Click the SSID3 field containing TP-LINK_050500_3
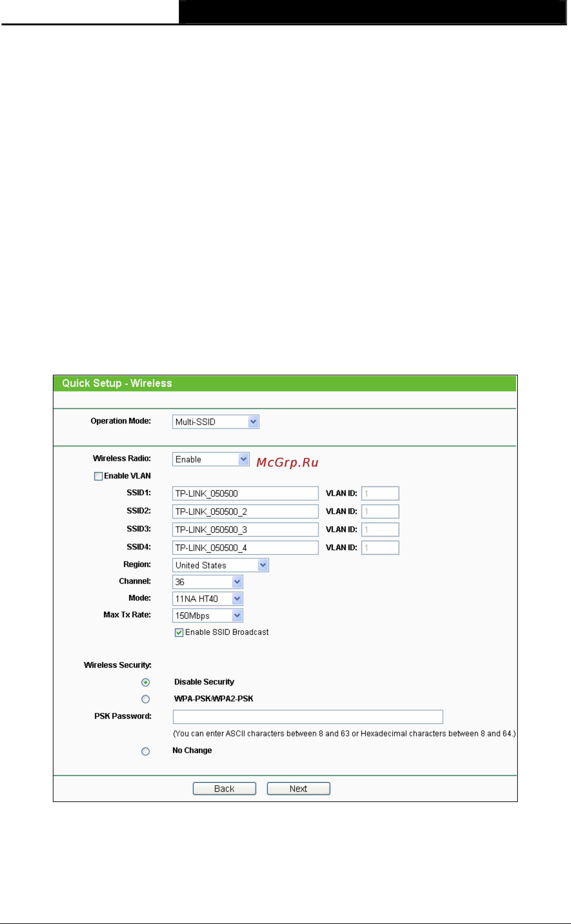 [245, 530]
